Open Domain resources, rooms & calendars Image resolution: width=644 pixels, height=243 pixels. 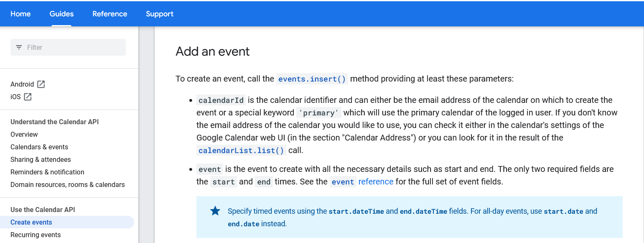[68, 184]
